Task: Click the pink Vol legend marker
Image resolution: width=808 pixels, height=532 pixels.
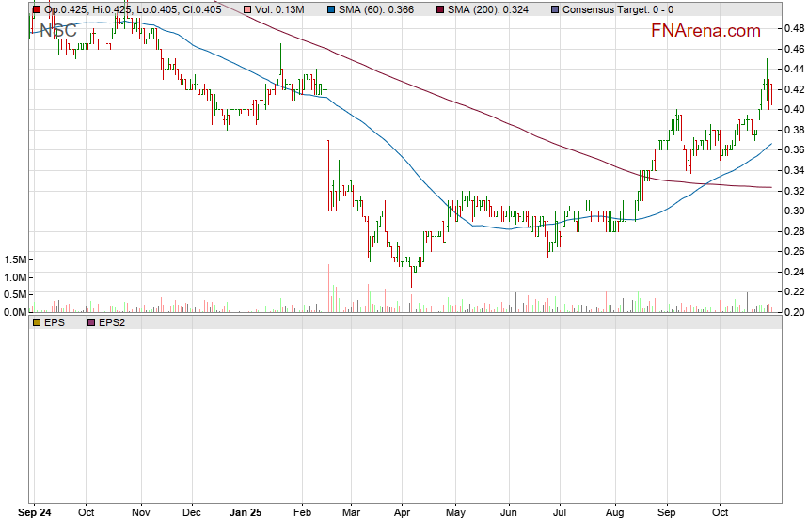Action: pos(247,9)
